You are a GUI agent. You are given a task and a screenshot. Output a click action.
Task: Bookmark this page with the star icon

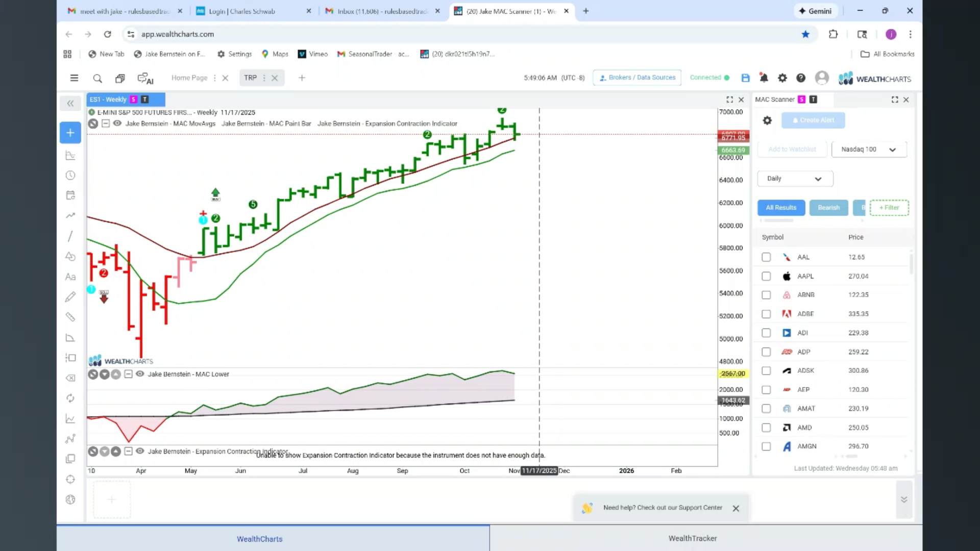[x=805, y=34]
